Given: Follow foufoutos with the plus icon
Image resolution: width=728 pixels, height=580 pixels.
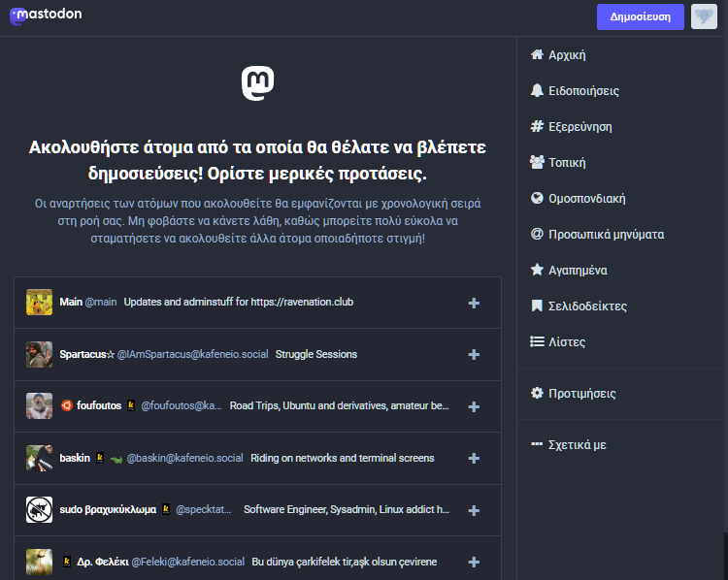Looking at the screenshot, I should pos(474,406).
